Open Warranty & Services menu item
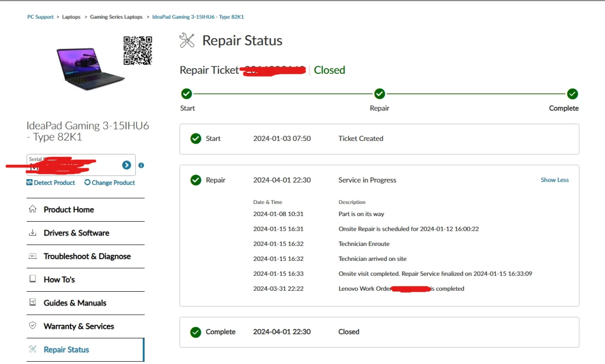Screen dimensions: 605x364 point(86,326)
